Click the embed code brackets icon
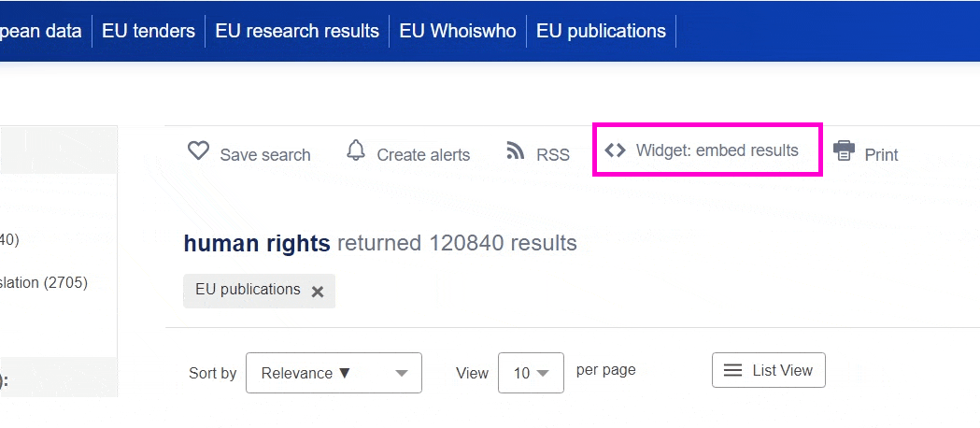 pos(615,150)
